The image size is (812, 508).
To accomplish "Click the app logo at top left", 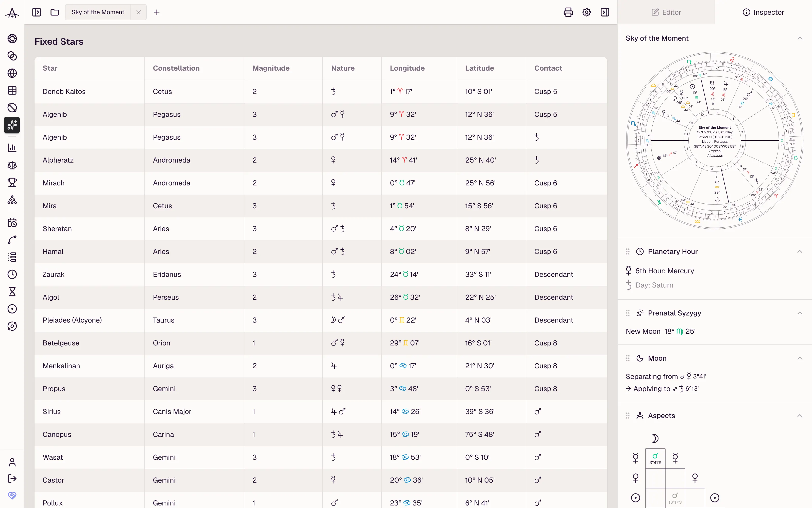I will pos(12,13).
